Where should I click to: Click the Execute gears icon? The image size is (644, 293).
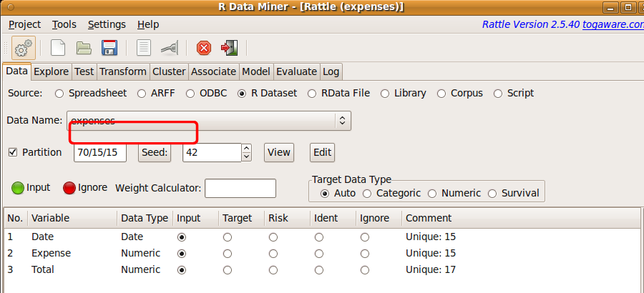24,48
